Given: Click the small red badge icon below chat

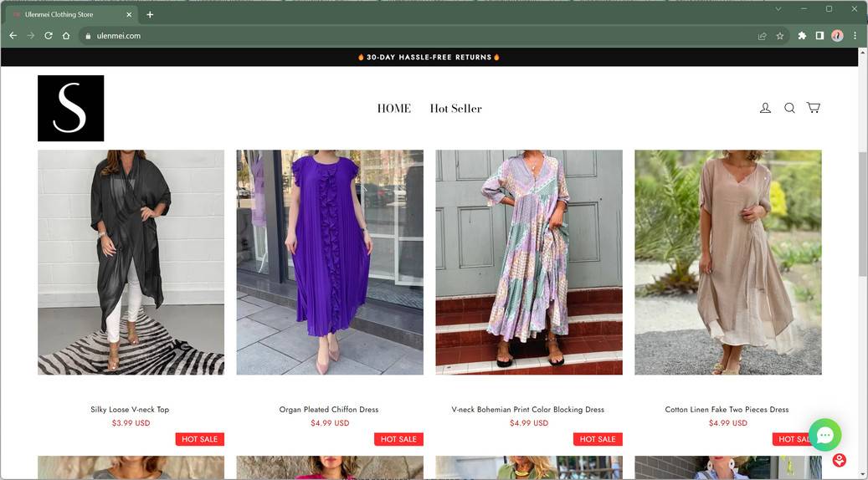Looking at the screenshot, I should coord(840,460).
